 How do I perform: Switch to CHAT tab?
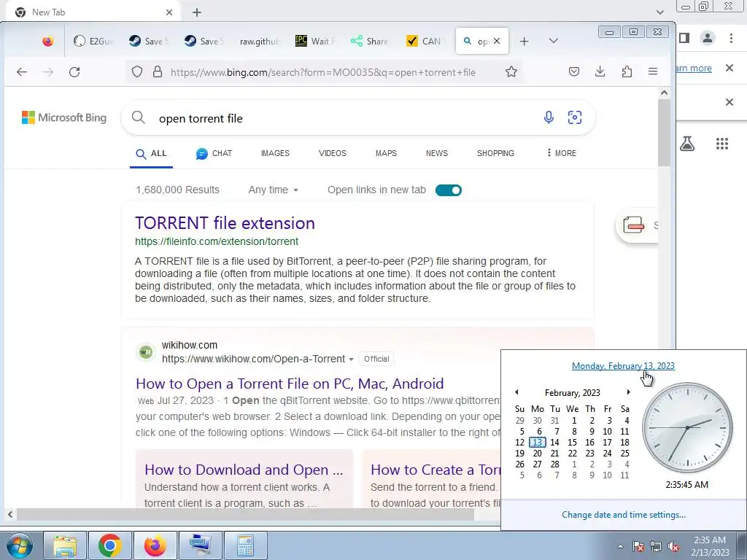(x=214, y=153)
